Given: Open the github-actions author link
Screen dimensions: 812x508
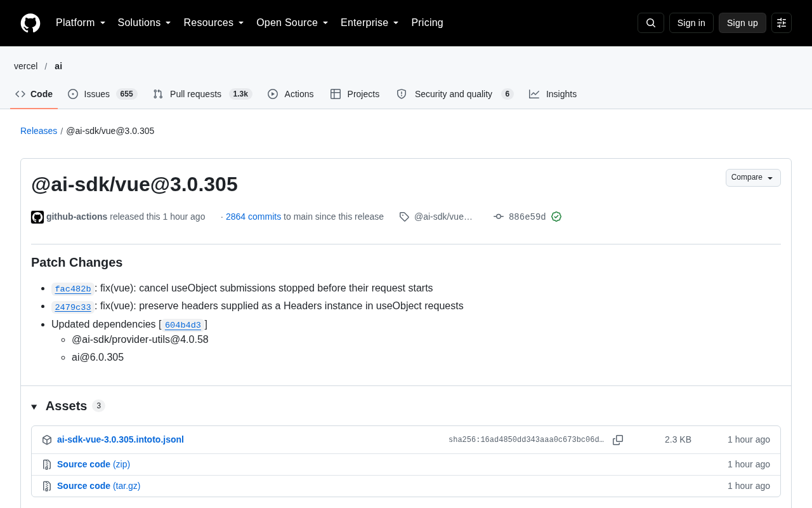Looking at the screenshot, I should coord(77,217).
